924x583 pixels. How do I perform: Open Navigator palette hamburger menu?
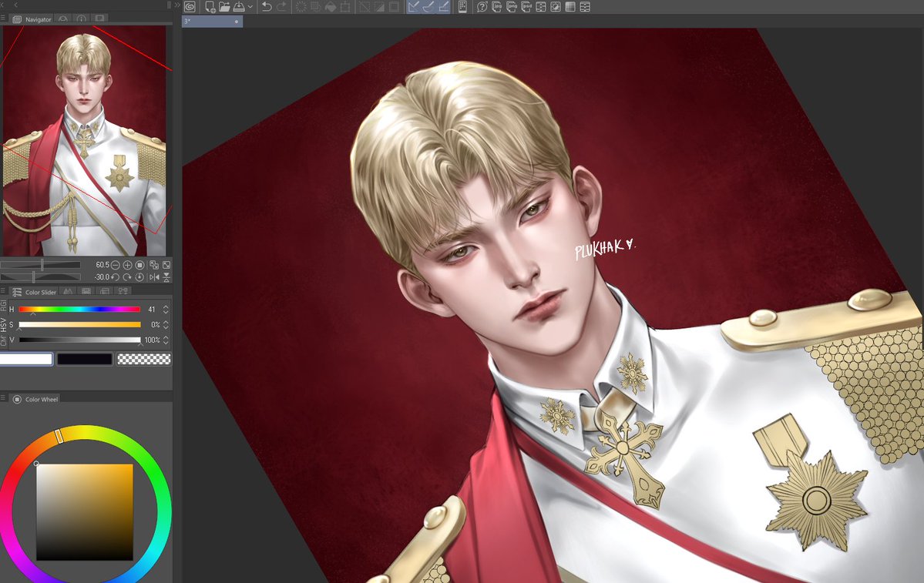pos(4,18)
